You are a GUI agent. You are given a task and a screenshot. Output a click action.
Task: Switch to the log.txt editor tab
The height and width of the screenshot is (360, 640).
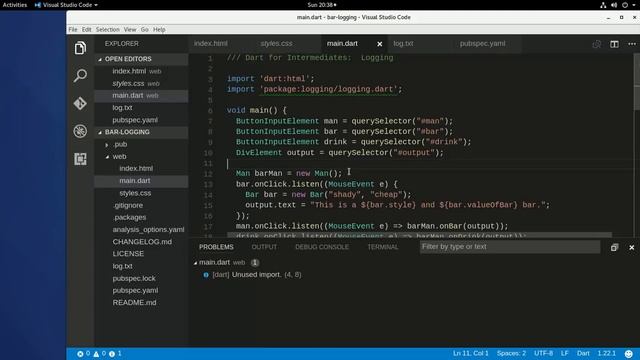(x=403, y=44)
